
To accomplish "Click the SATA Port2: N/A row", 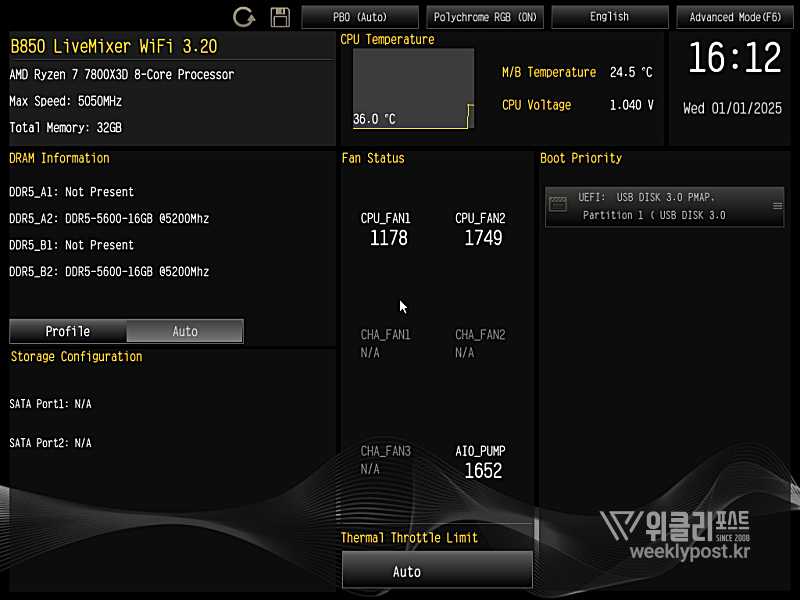I will pyautogui.click(x=51, y=442).
